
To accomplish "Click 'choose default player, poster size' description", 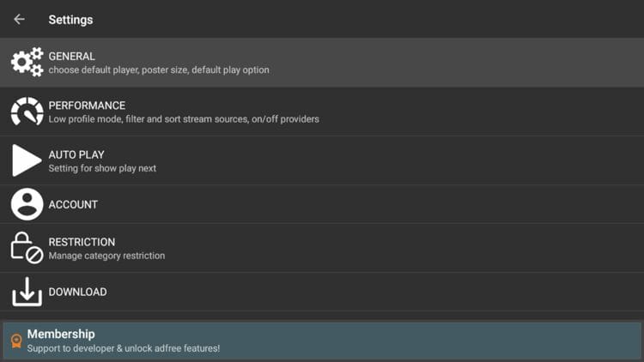I will click(159, 70).
